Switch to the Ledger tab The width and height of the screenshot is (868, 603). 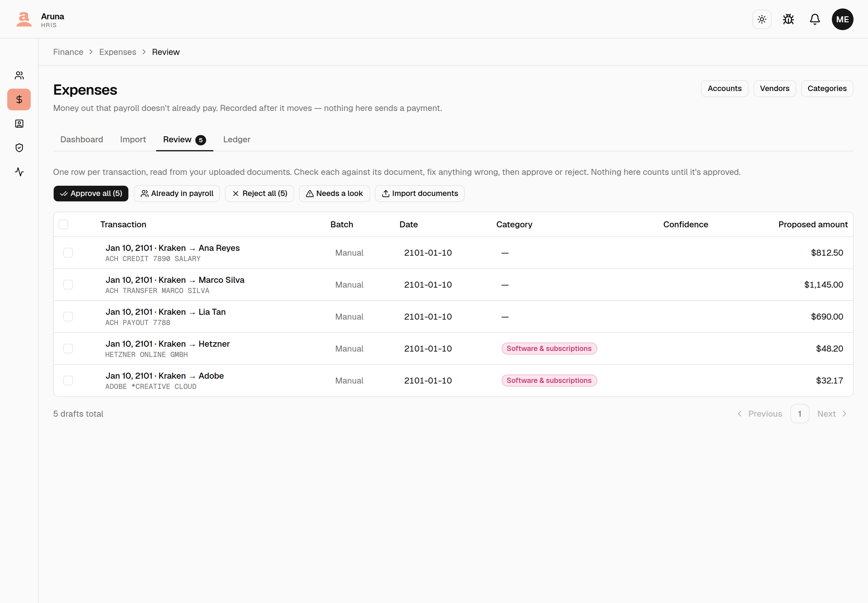[x=237, y=139]
